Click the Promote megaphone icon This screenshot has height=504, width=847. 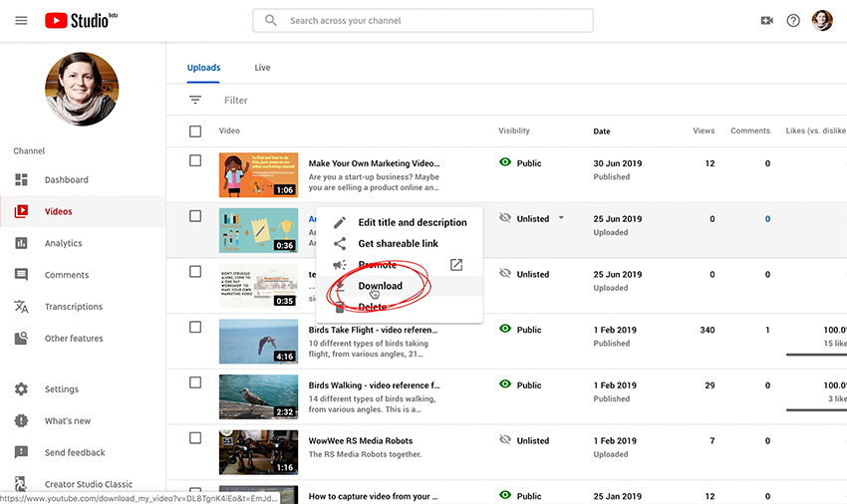(340, 265)
